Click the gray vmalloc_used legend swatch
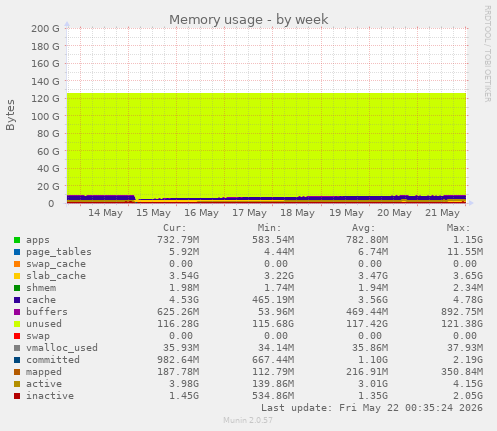The image size is (497, 431). [x=17, y=348]
